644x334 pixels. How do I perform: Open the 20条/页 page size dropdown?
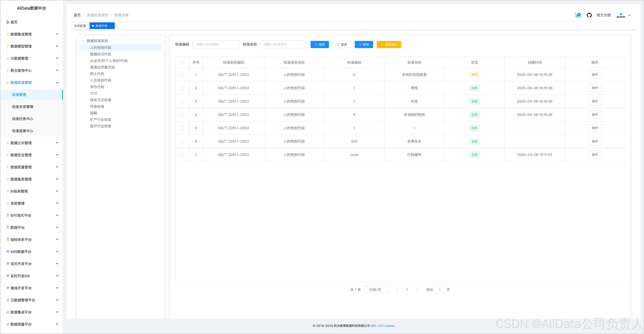tap(377, 290)
